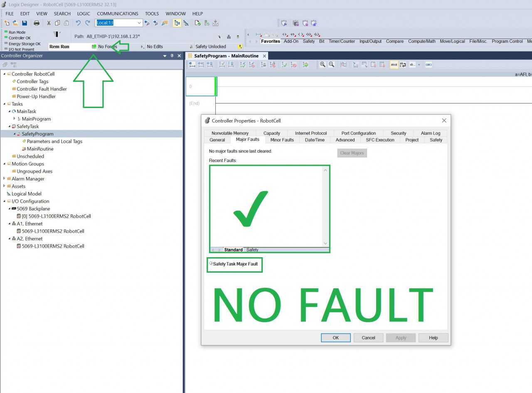Viewport: 532px width, 393px height.
Task: Open the COMMUNICATIONS menu
Action: 118,14
